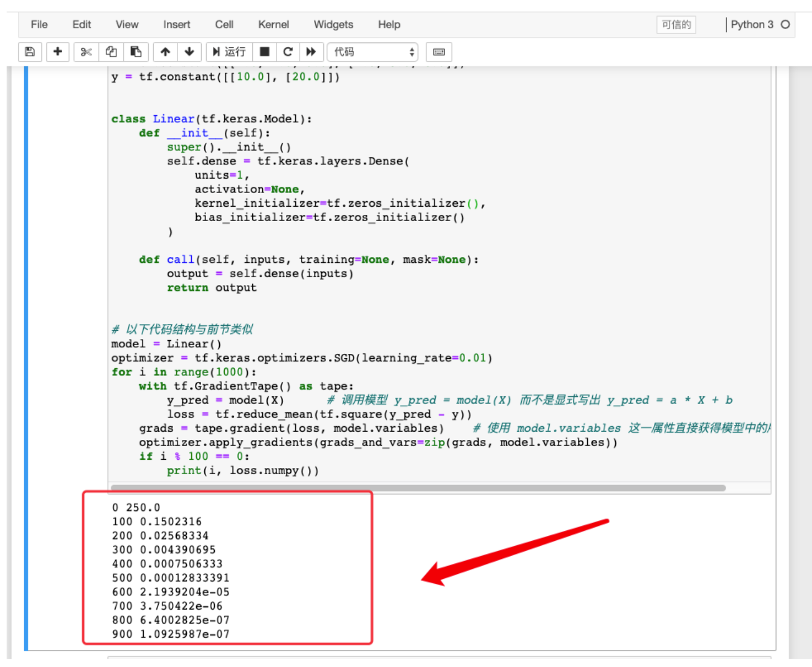This screenshot has width=812, height=667.
Task: Open the Help menu
Action: tap(389, 24)
